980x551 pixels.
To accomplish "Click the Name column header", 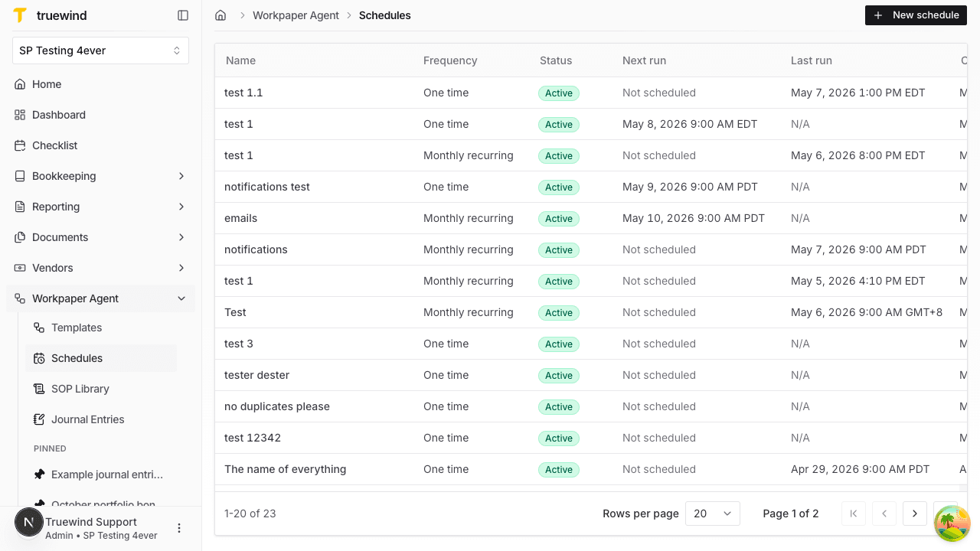I will (x=240, y=60).
